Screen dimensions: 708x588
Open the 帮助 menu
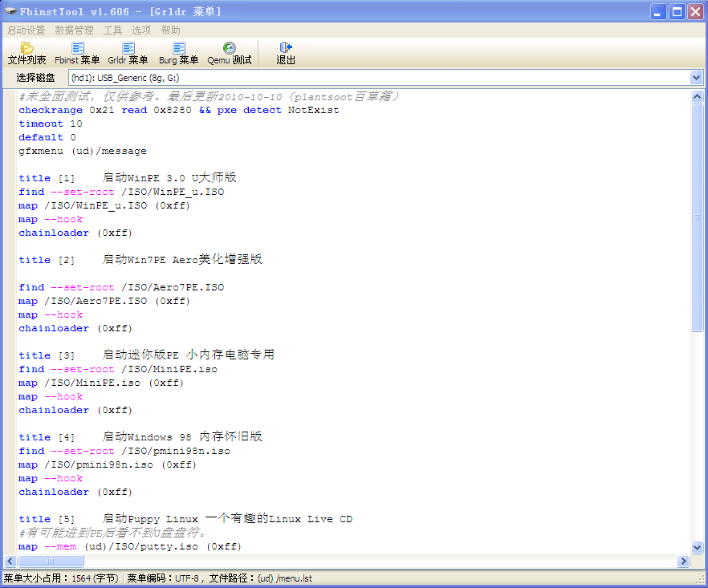171,30
